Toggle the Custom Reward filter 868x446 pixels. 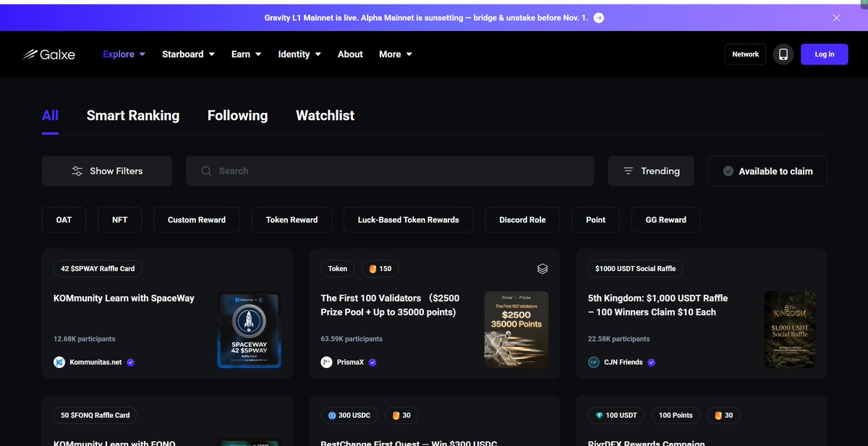coord(197,220)
